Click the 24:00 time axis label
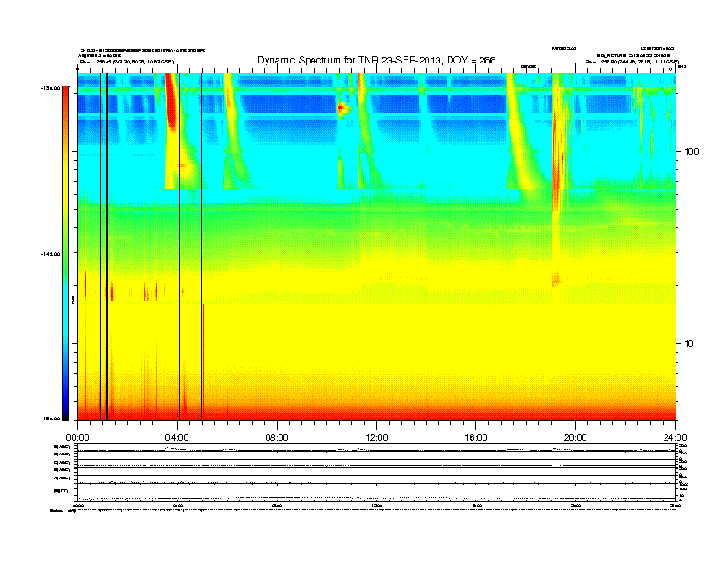Screen dimensions: 728x563 [675, 438]
